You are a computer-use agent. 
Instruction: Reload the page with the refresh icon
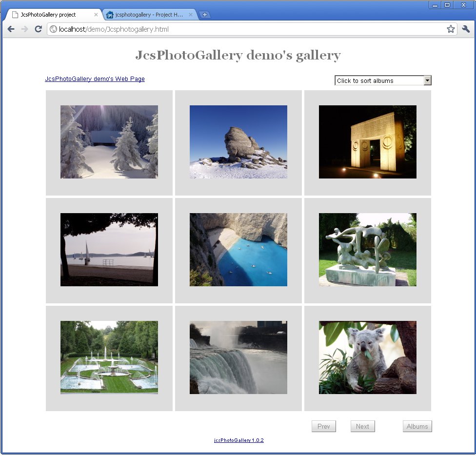38,29
